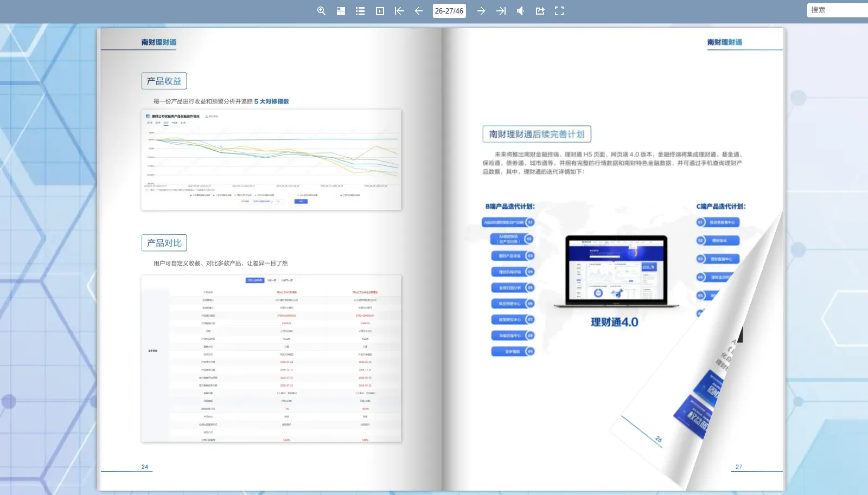Image resolution: width=868 pixels, height=495 pixels.
Task: Click the zoom-in magnifier icon
Action: [321, 11]
